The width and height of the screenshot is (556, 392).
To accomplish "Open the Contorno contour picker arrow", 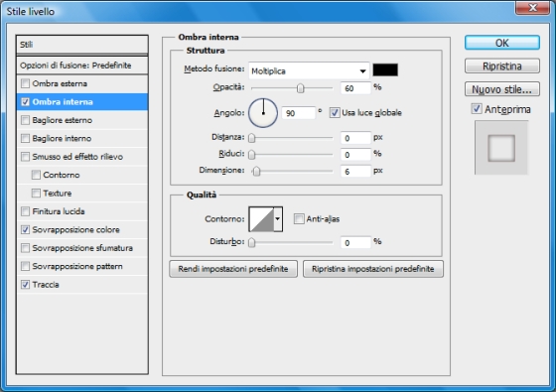I will [x=278, y=219].
